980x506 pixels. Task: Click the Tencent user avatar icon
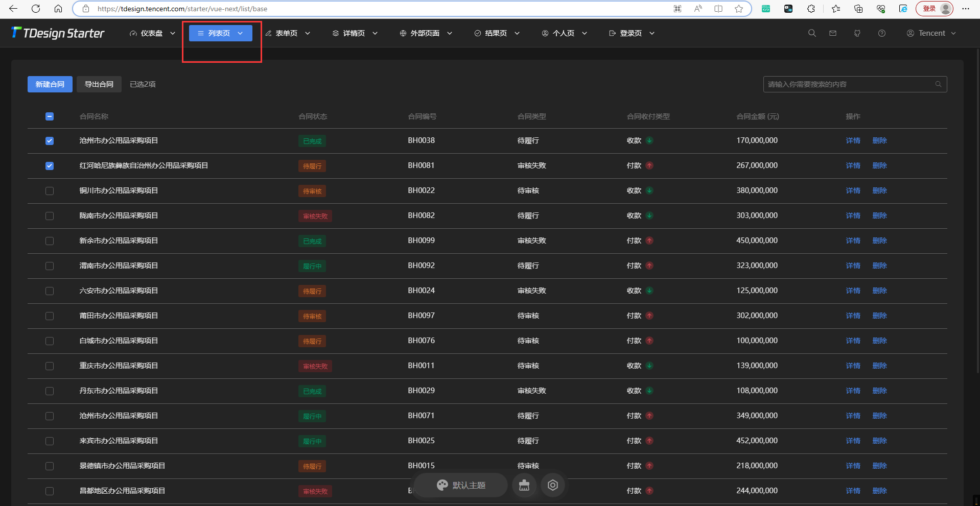[x=910, y=33]
